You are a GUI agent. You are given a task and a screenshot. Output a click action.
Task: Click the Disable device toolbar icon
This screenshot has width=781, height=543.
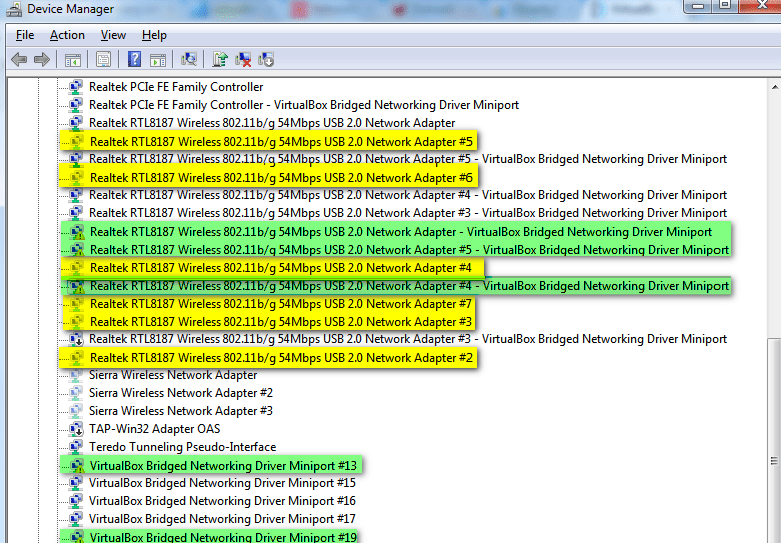[266, 59]
